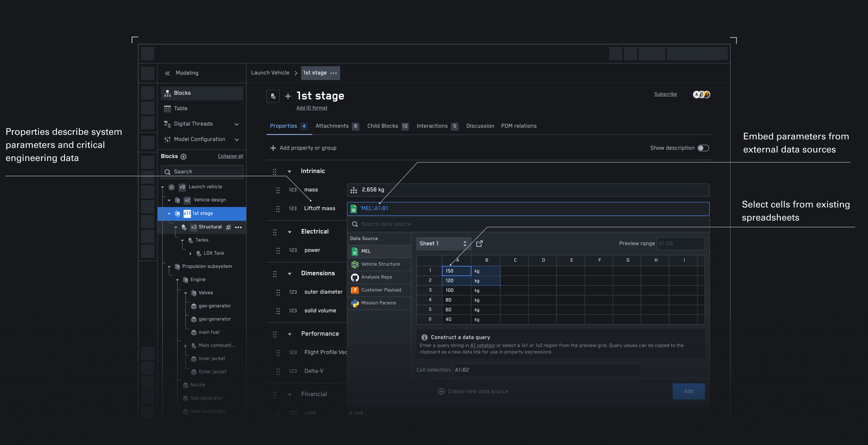Select the Properties tab
868x445 pixels.
(x=283, y=126)
